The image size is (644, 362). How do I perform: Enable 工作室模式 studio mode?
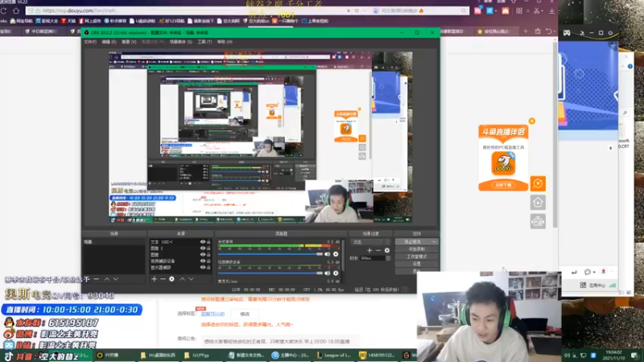tap(416, 257)
